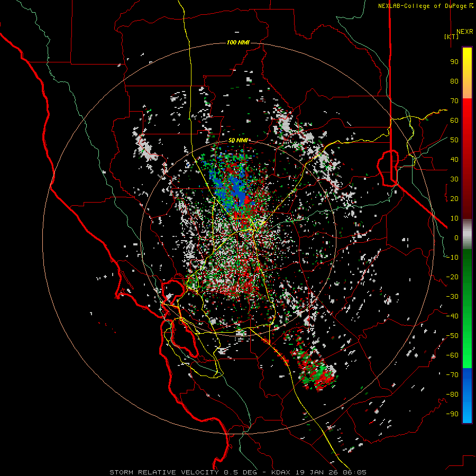Click the 90 value on the velocity scale
This screenshot has height=476, width=476.
pos(454,62)
